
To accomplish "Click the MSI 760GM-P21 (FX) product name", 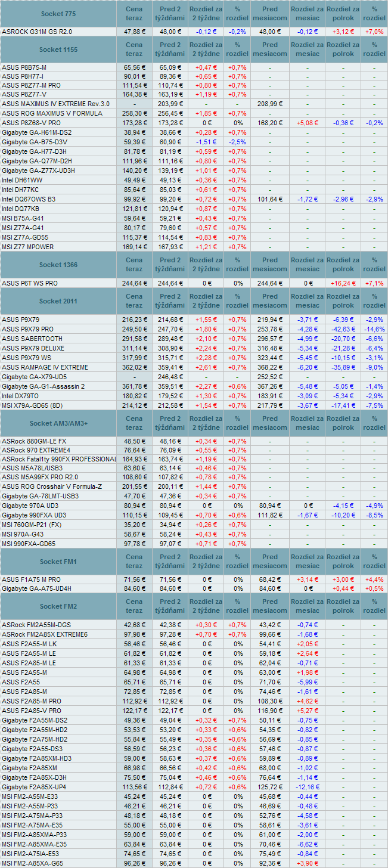I will tap(32, 525).
